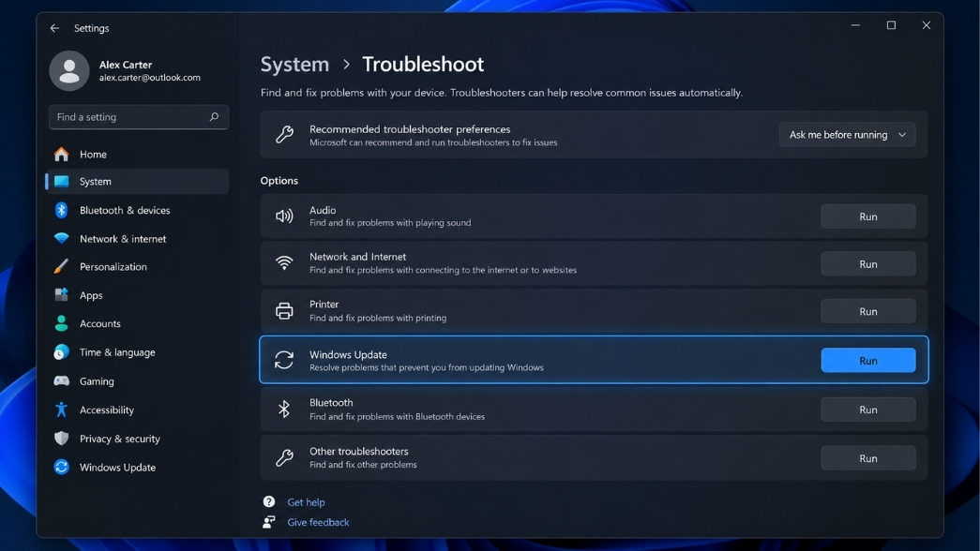The height and width of the screenshot is (551, 980).
Task: Click the Accounts person icon in sidebar
Action: pyautogui.click(x=61, y=323)
